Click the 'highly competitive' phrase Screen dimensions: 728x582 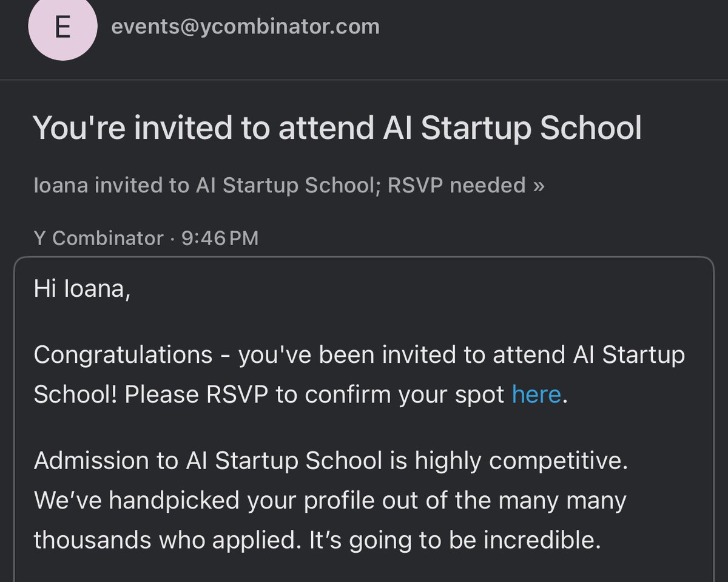click(521, 461)
